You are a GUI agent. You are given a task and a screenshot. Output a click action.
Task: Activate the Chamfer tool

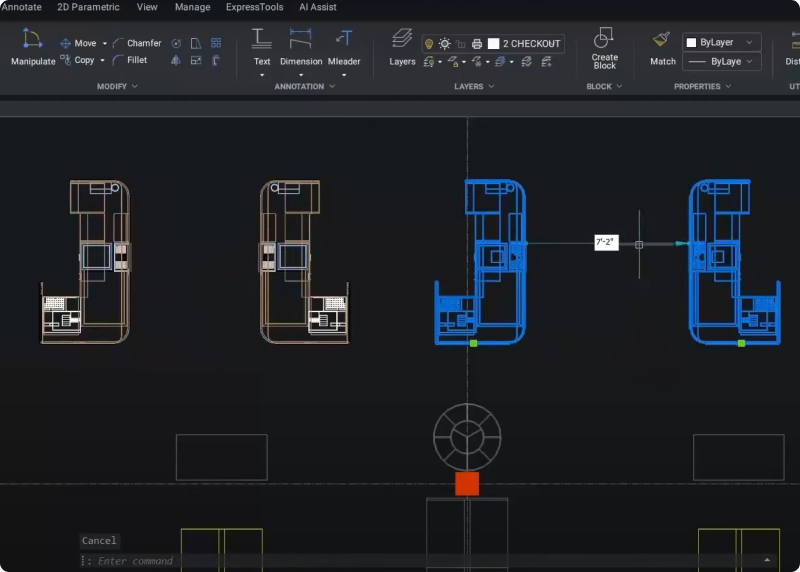click(137, 43)
